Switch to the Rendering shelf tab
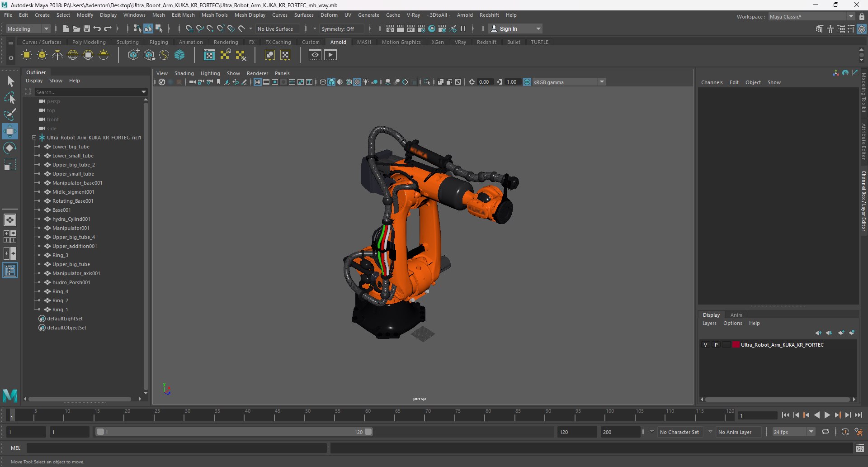Image resolution: width=868 pixels, height=467 pixels. point(226,42)
